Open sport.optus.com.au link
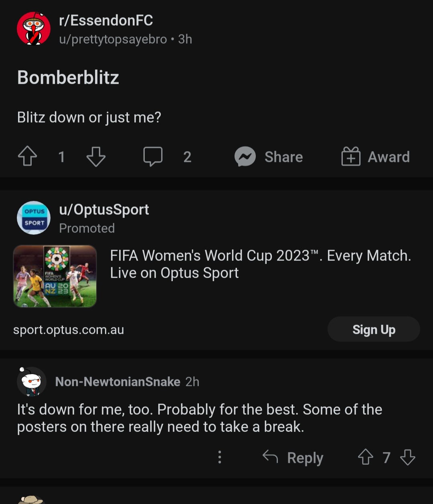Screen dimensions: 433x504 click(69, 330)
